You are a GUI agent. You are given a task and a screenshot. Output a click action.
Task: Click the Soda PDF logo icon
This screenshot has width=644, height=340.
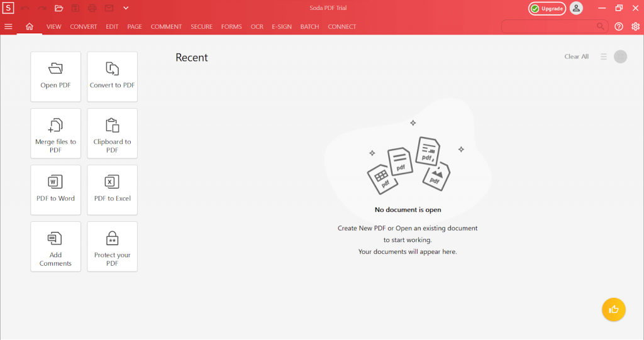click(8, 8)
